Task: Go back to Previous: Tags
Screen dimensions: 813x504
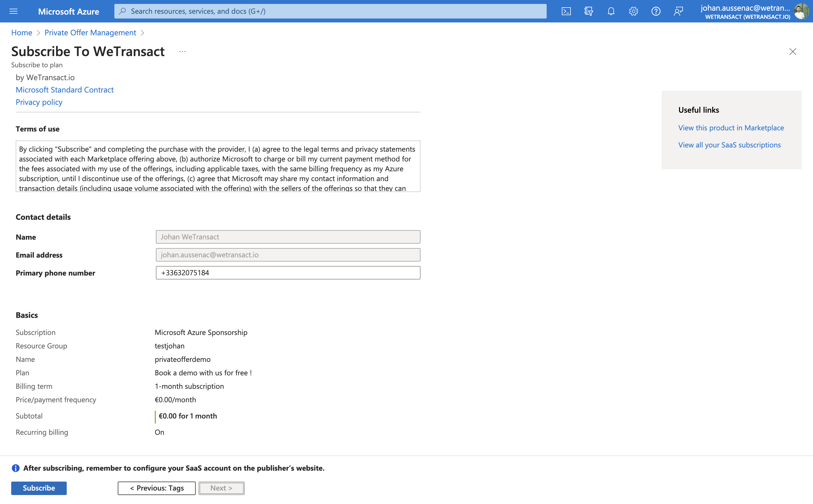Action: pos(157,488)
